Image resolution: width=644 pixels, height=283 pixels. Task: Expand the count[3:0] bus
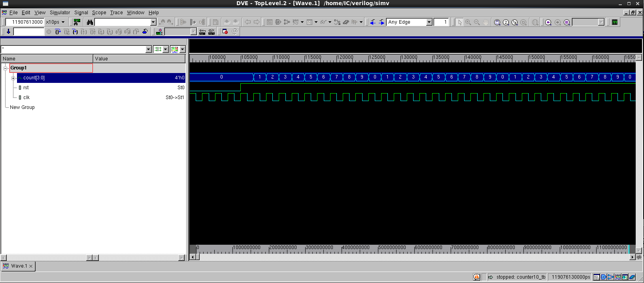13,78
